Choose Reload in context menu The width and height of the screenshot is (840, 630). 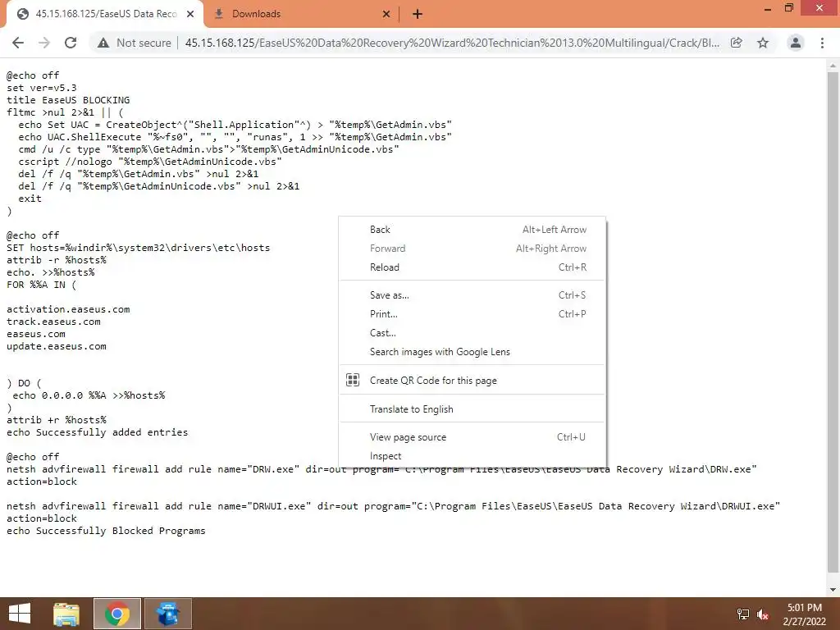(472, 267)
